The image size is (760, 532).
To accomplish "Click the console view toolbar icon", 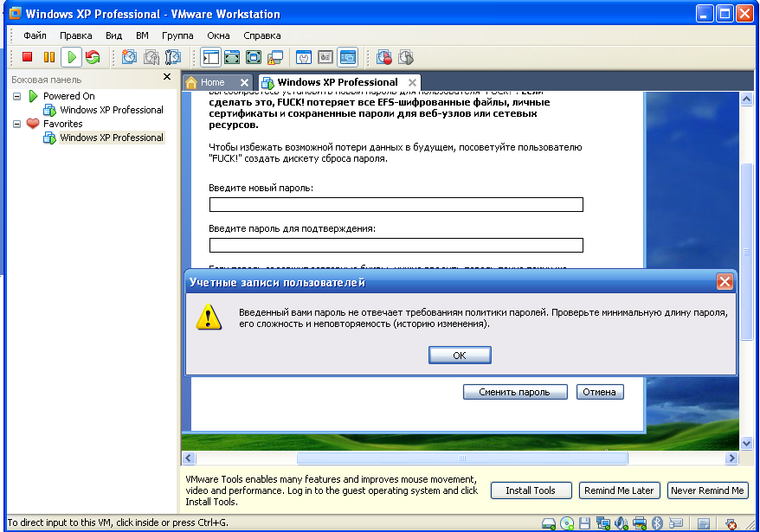I will click(x=347, y=57).
